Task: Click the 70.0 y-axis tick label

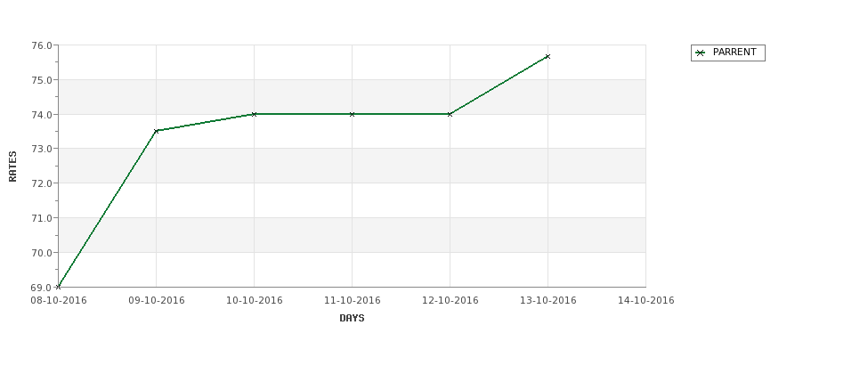Action: (x=44, y=253)
